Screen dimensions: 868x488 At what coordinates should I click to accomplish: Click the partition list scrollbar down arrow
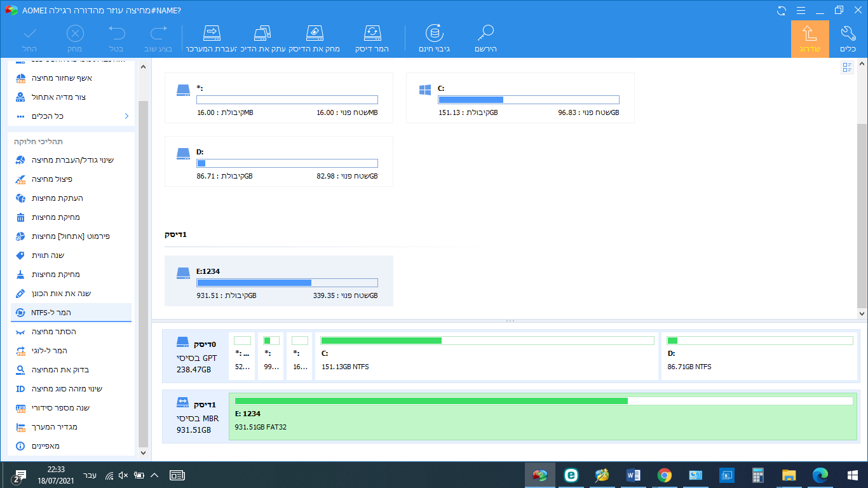(x=862, y=313)
